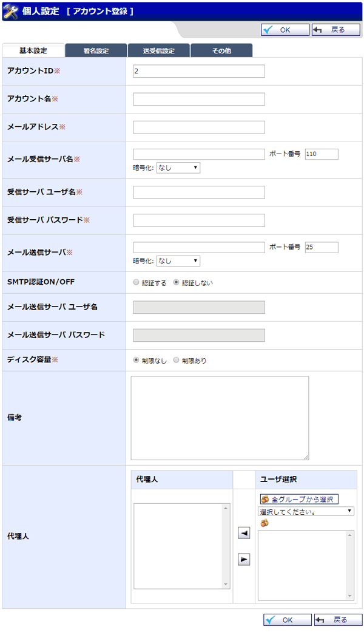The image size is (364, 635).
Task: Focus the アカウントID input field
Action: click(199, 71)
